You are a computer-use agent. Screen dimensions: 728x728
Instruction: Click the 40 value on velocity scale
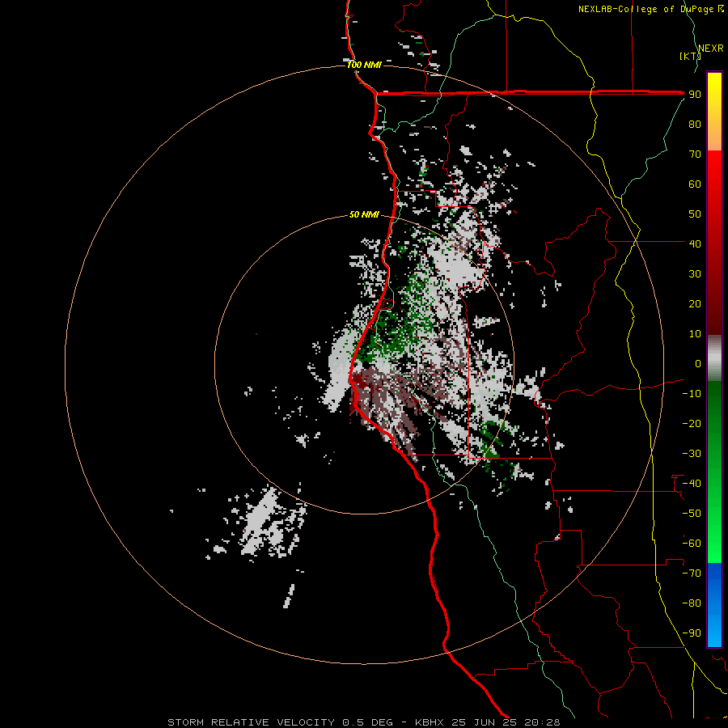[695, 243]
